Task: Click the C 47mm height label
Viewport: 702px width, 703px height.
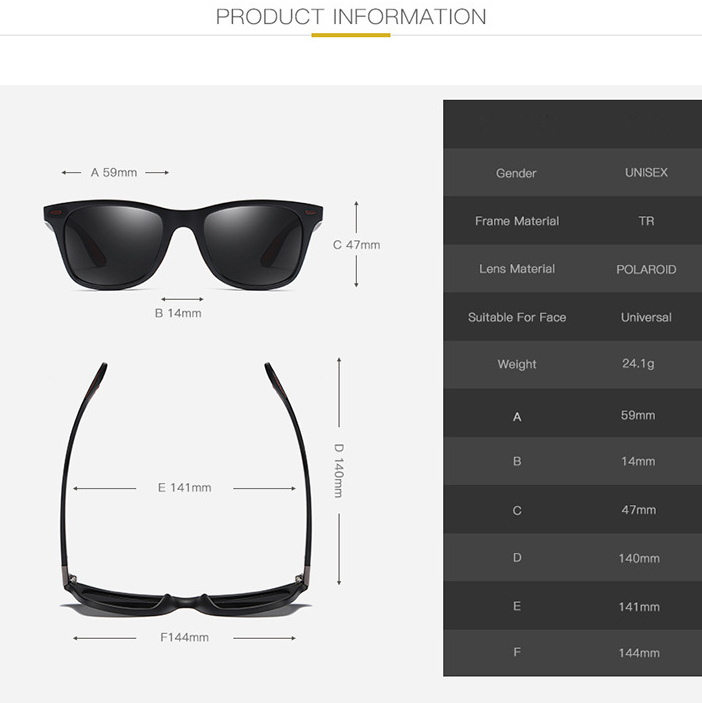Action: pyautogui.click(x=356, y=245)
